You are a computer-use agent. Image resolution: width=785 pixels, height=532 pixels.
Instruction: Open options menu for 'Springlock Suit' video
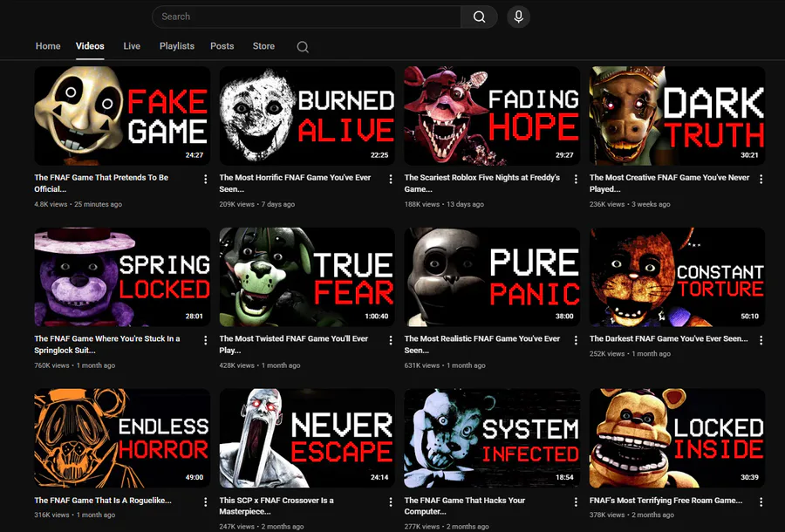click(x=205, y=340)
